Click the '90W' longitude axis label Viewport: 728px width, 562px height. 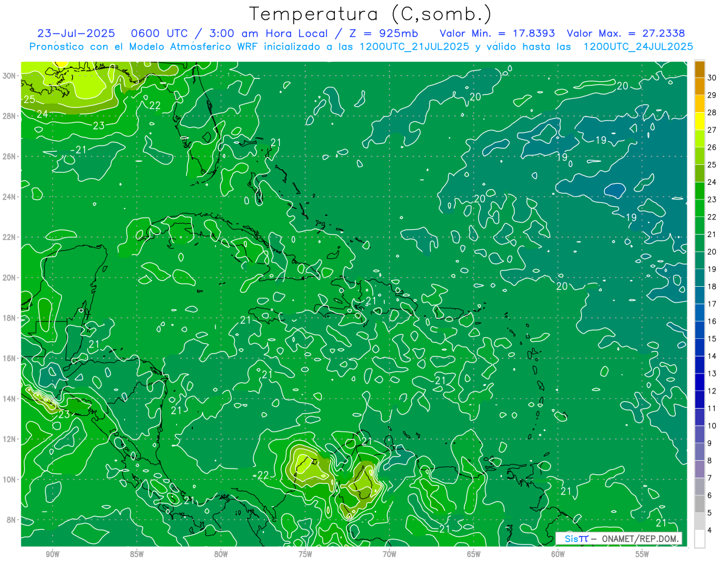[x=52, y=554]
